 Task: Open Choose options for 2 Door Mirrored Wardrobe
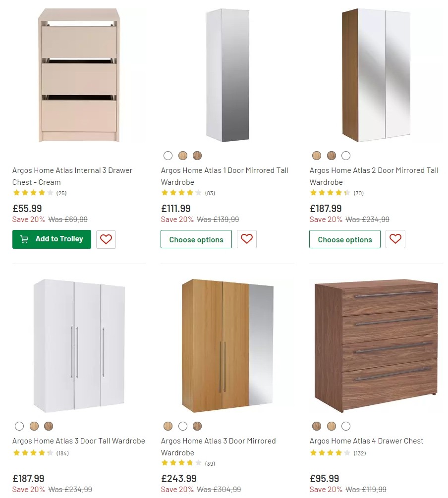click(x=344, y=239)
